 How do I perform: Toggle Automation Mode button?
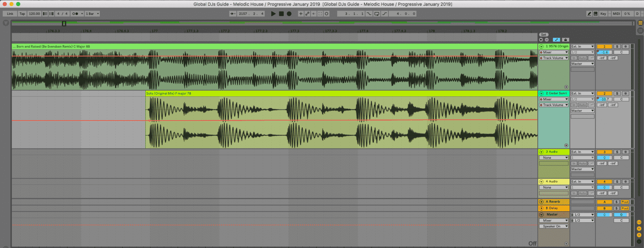coord(556,40)
